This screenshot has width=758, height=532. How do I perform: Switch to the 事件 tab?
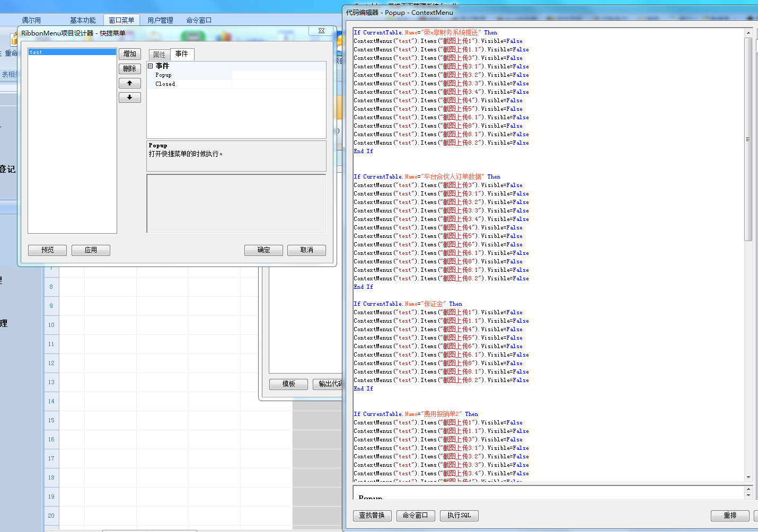(182, 54)
